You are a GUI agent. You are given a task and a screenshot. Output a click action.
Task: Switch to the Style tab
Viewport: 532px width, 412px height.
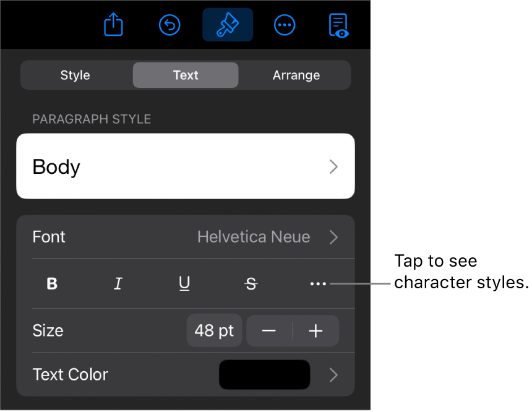[x=75, y=75]
